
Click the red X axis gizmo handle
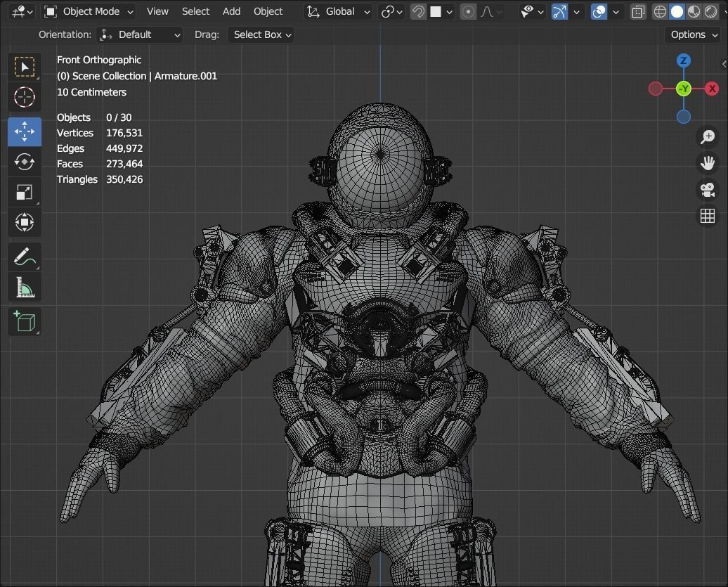pos(712,89)
